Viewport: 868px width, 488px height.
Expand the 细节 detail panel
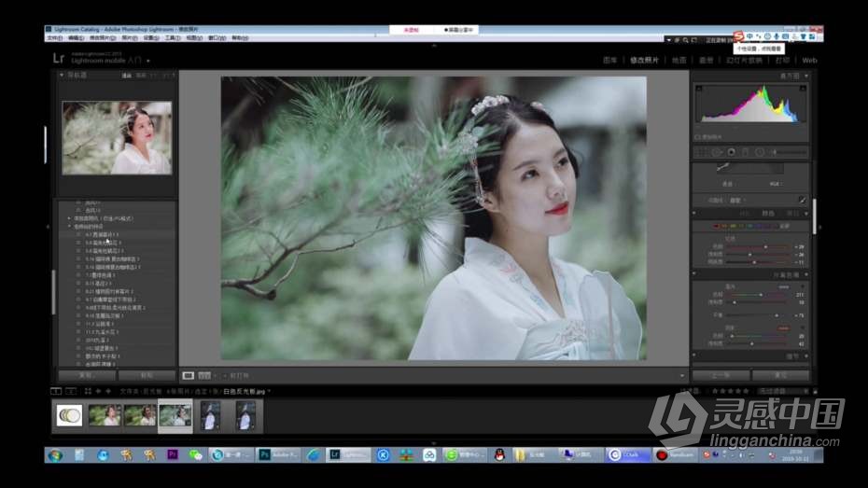[x=806, y=356]
